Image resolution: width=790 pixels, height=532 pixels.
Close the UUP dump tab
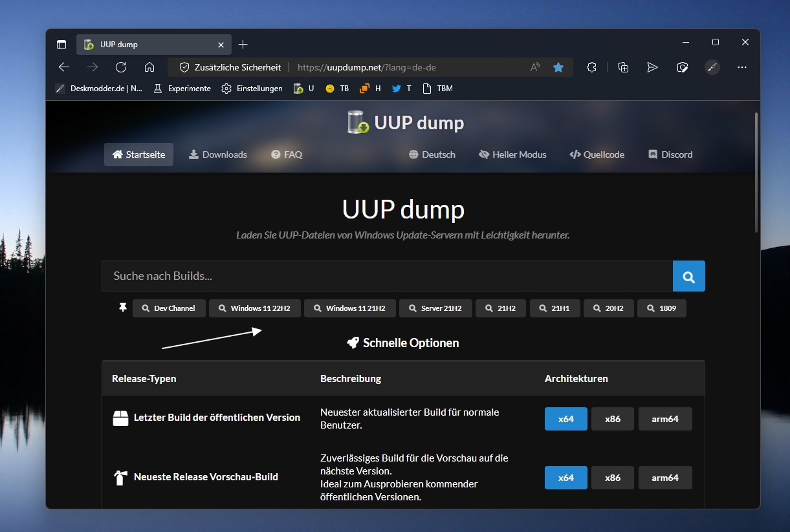pos(221,45)
